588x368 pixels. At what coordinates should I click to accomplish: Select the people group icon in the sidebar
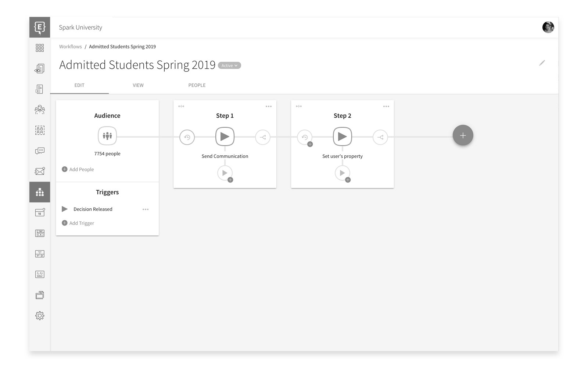(40, 109)
